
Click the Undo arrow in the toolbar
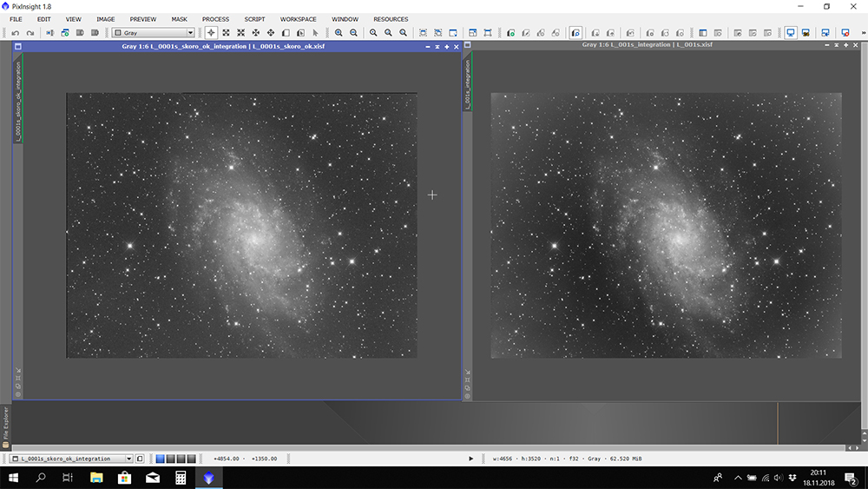pos(16,33)
